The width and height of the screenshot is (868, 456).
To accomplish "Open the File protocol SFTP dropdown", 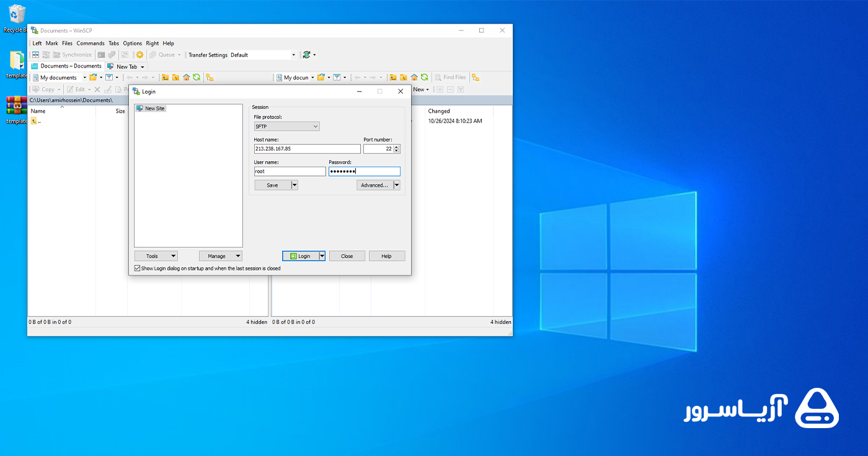I will click(x=287, y=126).
